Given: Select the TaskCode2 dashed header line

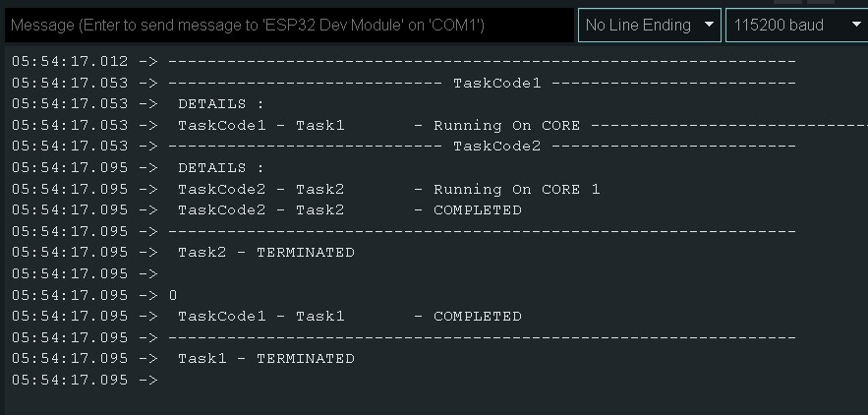Looking at the screenshot, I should (x=496, y=147).
